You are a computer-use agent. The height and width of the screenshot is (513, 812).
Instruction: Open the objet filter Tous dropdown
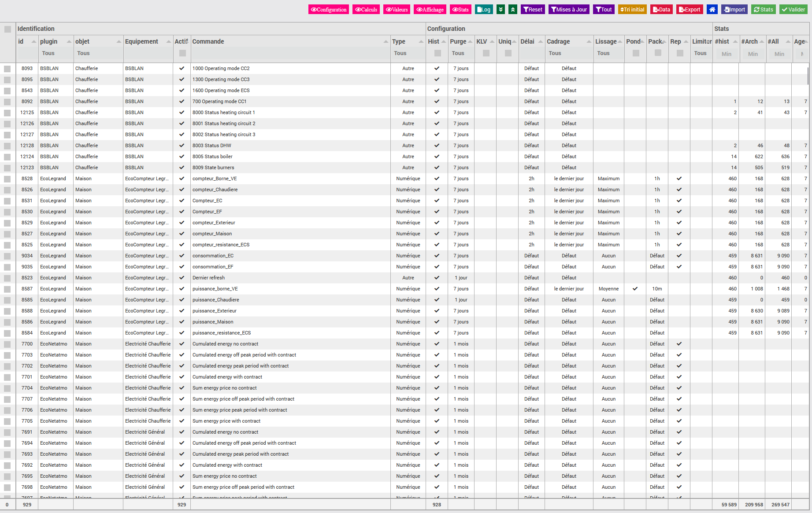(98, 53)
